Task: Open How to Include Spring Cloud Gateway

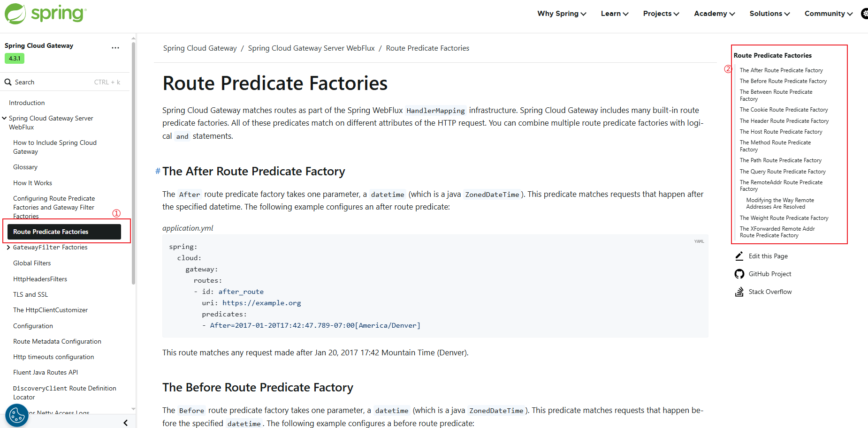Action: click(55, 147)
